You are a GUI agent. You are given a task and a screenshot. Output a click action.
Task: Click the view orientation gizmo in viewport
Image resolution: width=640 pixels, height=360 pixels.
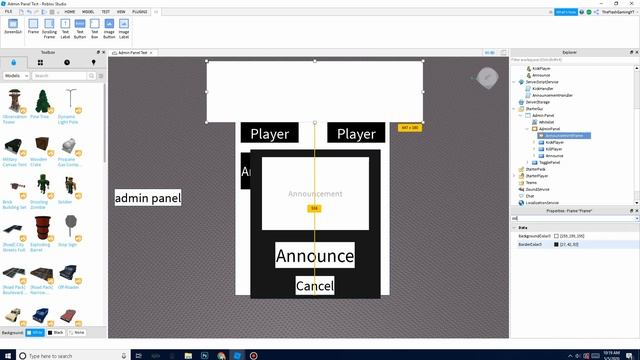(x=487, y=78)
